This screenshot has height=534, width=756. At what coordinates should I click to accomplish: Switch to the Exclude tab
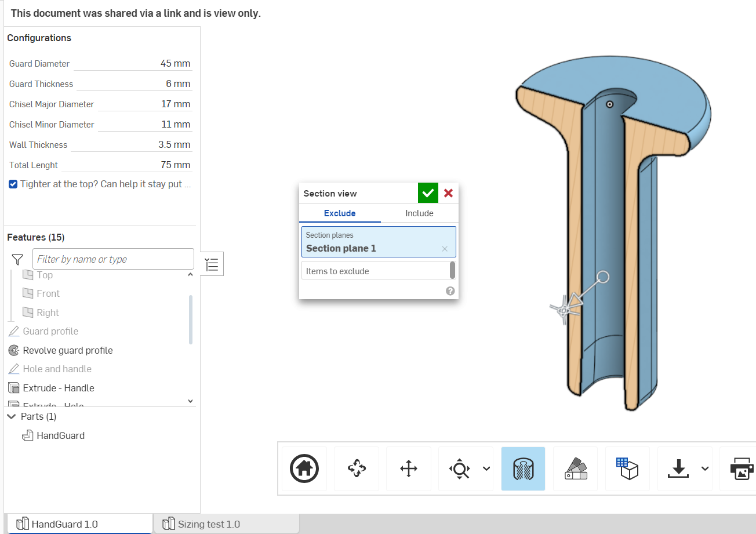pos(340,213)
